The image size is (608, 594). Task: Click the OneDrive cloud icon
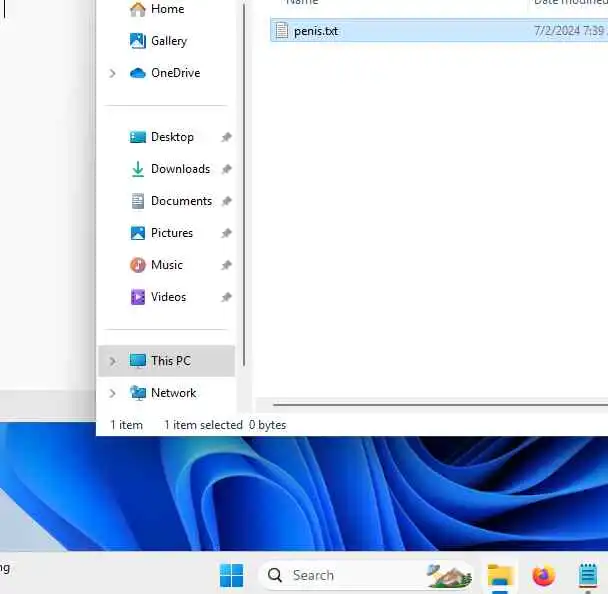click(x=138, y=73)
